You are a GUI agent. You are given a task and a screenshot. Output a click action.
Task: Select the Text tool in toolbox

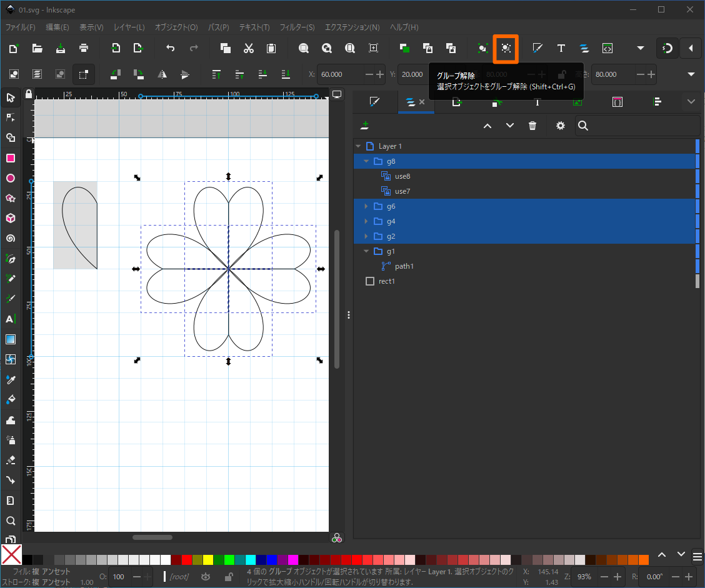[x=11, y=319]
